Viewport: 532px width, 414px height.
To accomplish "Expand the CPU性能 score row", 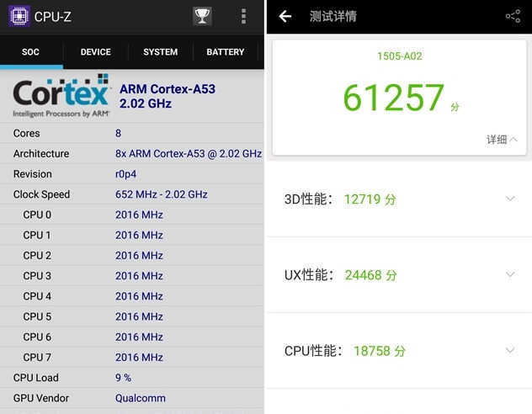I will 509,351.
